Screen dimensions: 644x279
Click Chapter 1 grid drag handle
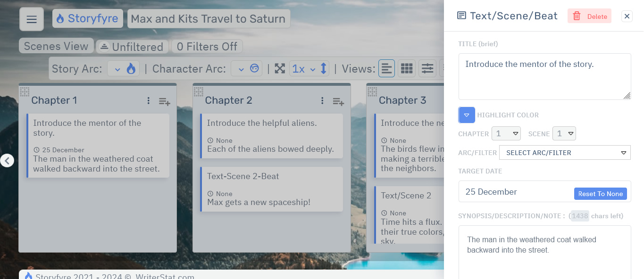click(x=25, y=91)
